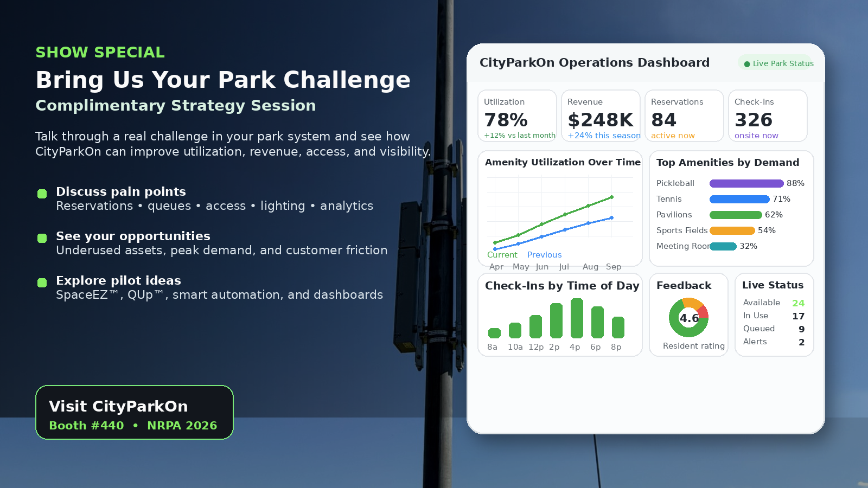
Task: Click the Visit CityParkOn booth button
Action: point(135,412)
